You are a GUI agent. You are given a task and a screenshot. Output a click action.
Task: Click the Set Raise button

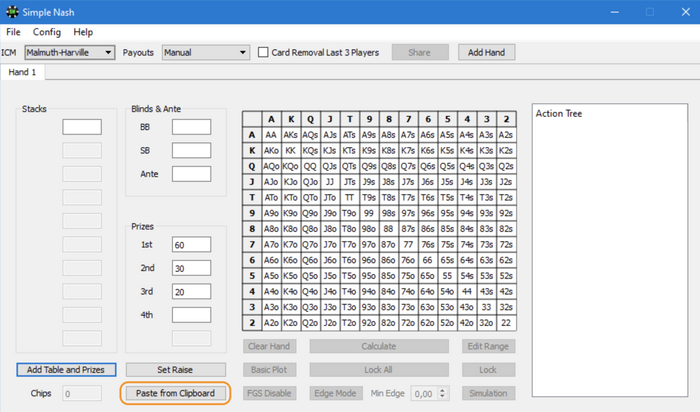(175, 370)
